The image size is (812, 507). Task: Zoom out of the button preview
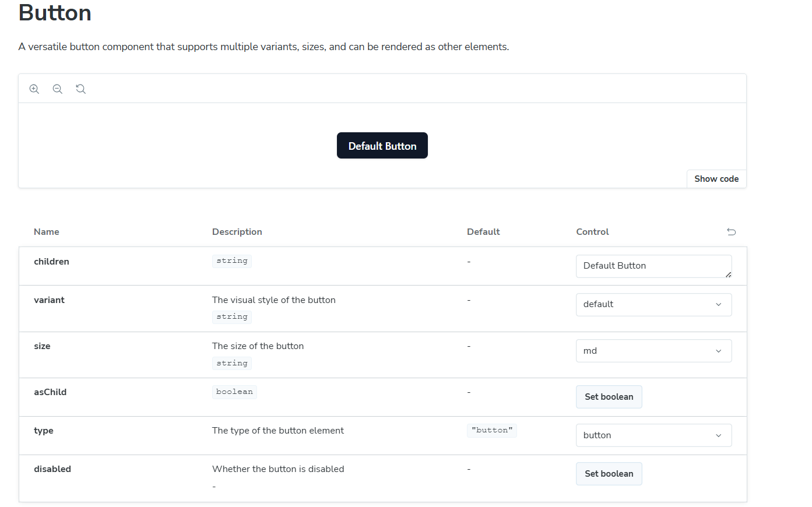(x=58, y=89)
